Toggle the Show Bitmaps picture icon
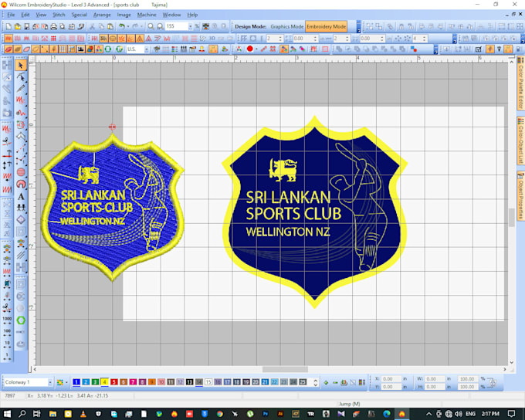The height and width of the screenshot is (420, 525). tap(81, 49)
